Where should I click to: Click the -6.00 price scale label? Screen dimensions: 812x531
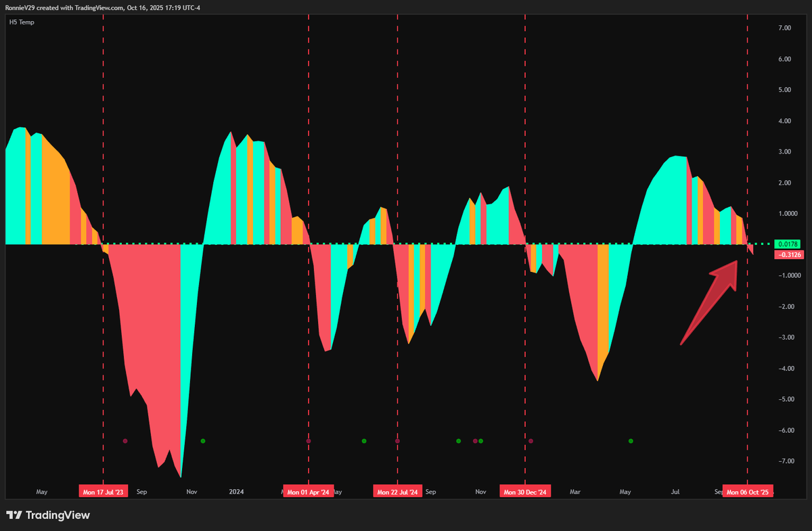click(x=785, y=430)
